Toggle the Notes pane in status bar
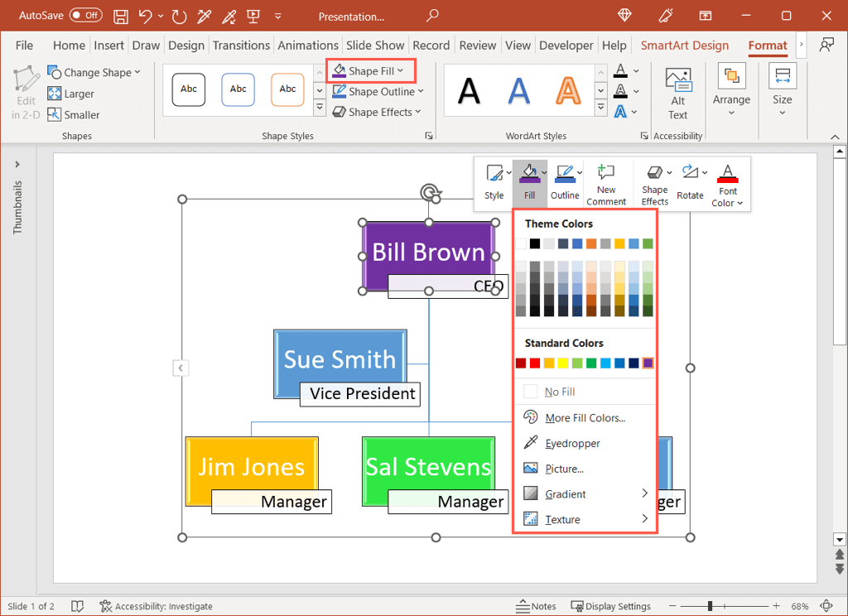Image resolution: width=848 pixels, height=616 pixels. coord(535,606)
